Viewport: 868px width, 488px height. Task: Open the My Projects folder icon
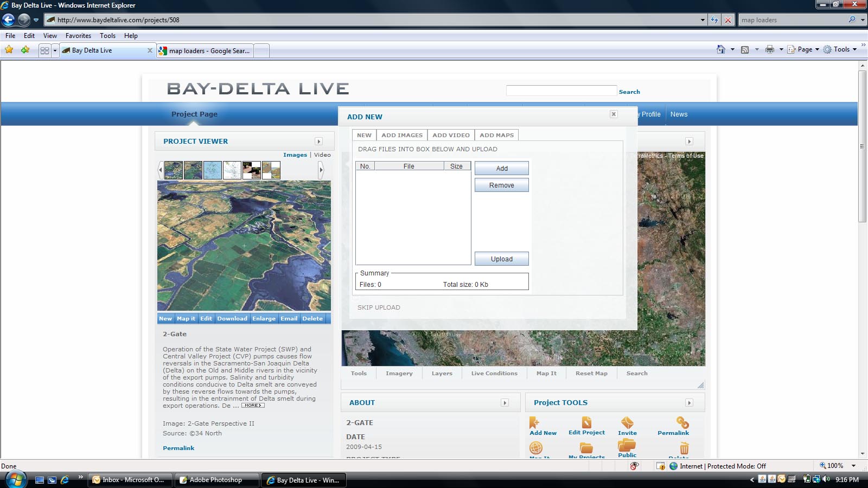coord(586,448)
